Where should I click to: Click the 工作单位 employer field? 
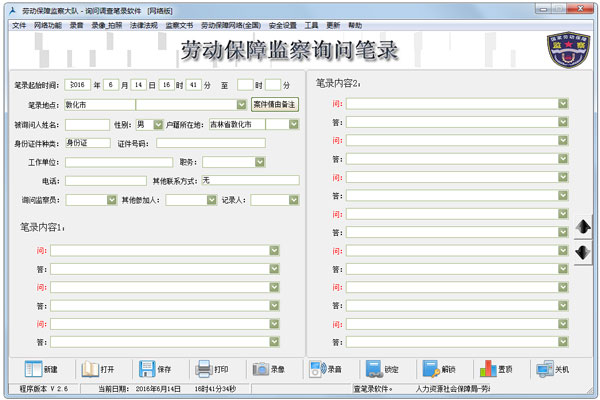pyautogui.click(x=119, y=162)
